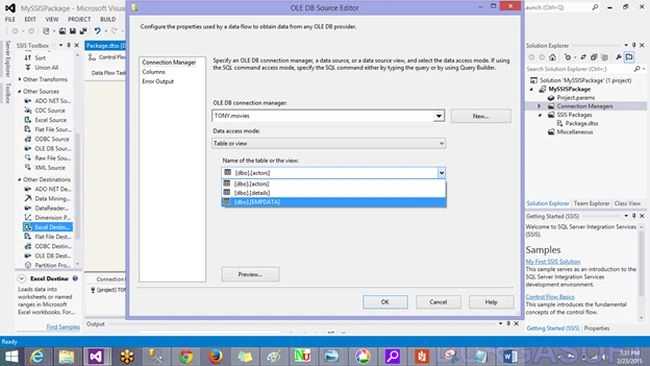Open Help in the source editor dialog
Image resolution: width=650 pixels, height=366 pixels.
click(x=491, y=302)
